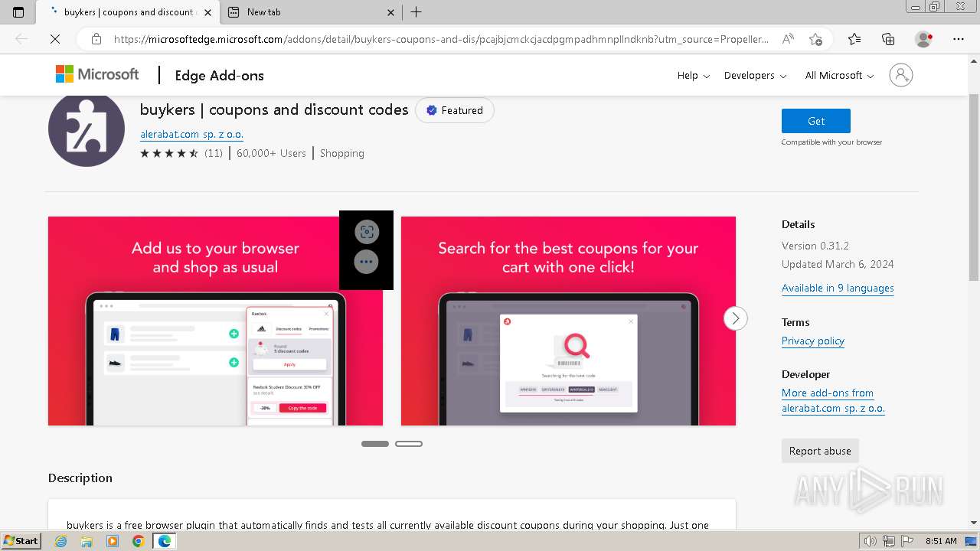
Task: Click the Microsoft logo
Action: [97, 74]
